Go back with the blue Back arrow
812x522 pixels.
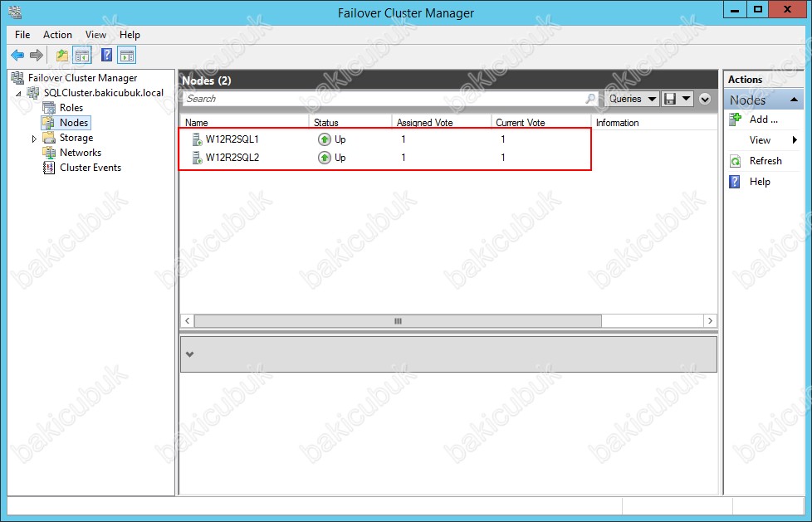(x=17, y=55)
